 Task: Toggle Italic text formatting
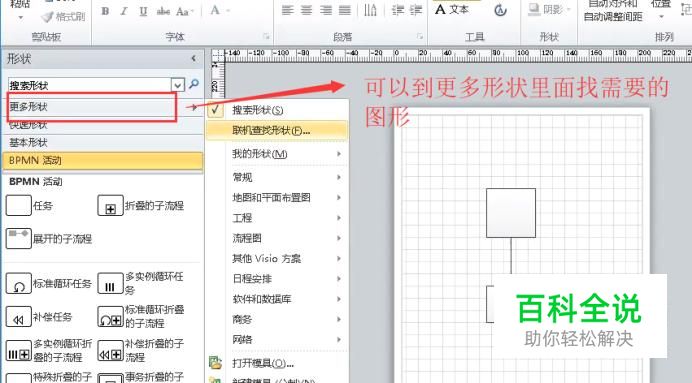pyautogui.click(x=124, y=11)
